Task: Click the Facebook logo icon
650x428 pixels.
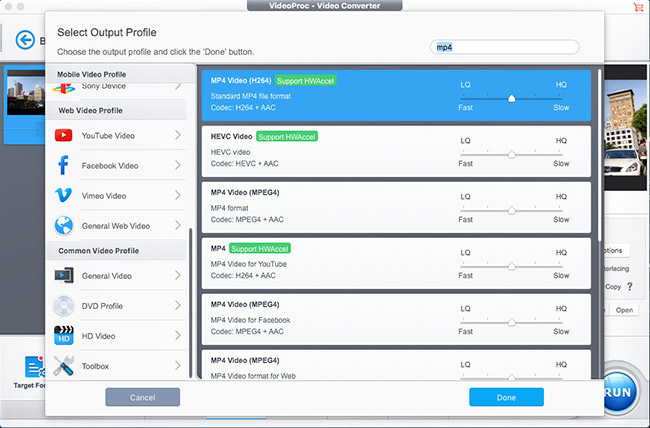Action: click(x=63, y=165)
